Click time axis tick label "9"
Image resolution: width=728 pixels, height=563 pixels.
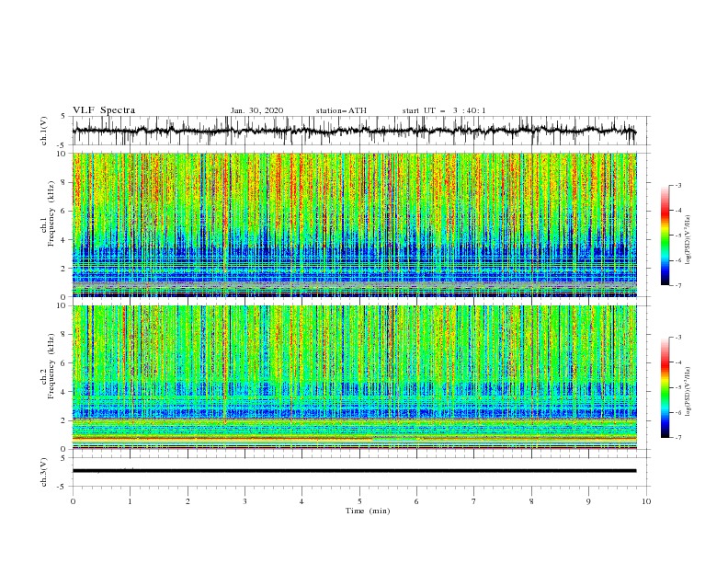pyautogui.click(x=588, y=501)
